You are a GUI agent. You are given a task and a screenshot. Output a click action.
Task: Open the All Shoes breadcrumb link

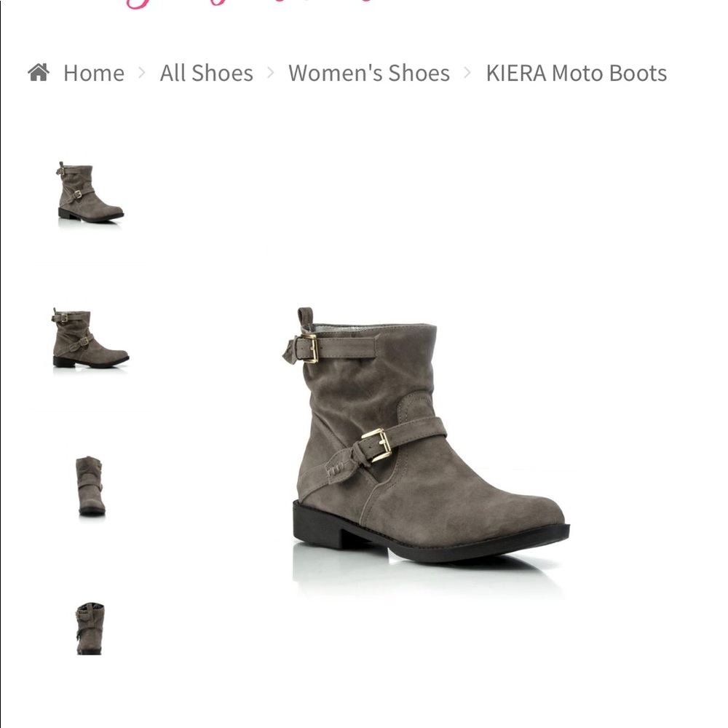click(x=207, y=74)
